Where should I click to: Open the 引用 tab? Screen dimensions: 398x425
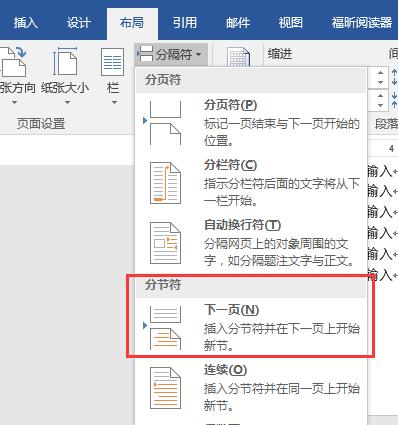click(185, 23)
